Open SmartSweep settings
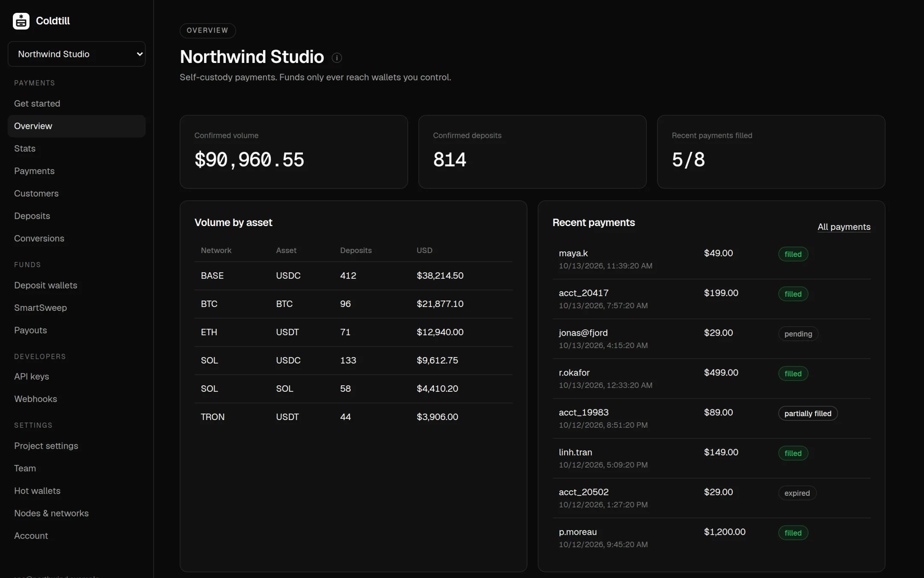The width and height of the screenshot is (924, 578). pos(77,308)
